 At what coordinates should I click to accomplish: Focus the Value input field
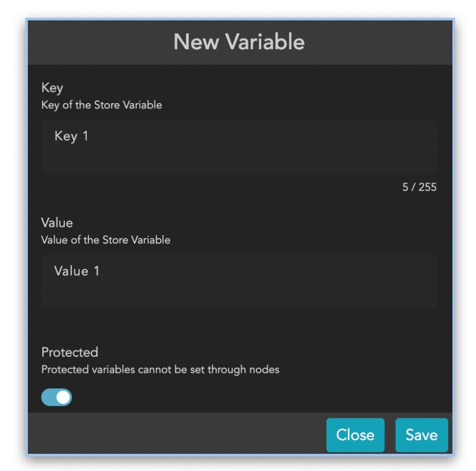(239, 281)
